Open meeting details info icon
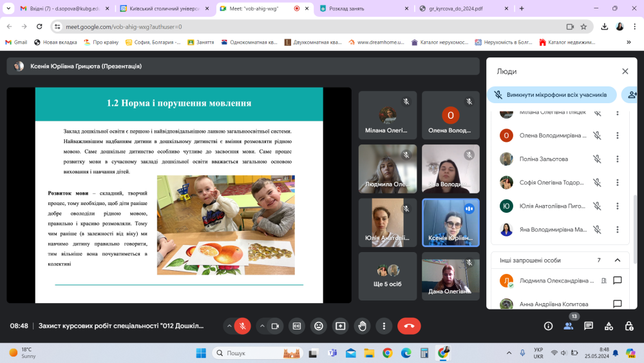 pyautogui.click(x=548, y=326)
